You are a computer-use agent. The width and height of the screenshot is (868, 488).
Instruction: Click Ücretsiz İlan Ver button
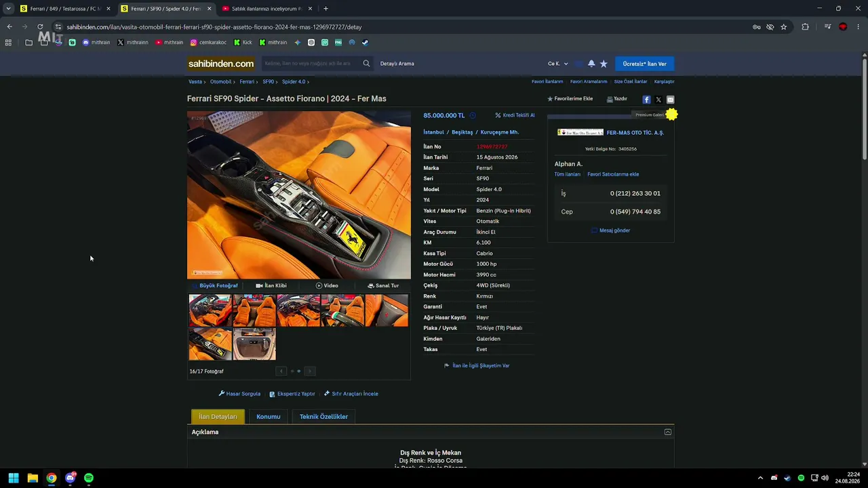645,64
